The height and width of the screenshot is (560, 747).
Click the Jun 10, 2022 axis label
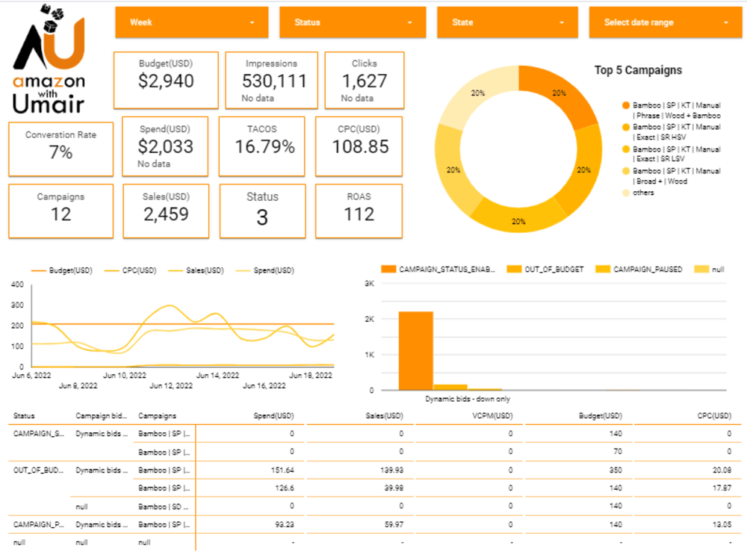[x=125, y=376]
